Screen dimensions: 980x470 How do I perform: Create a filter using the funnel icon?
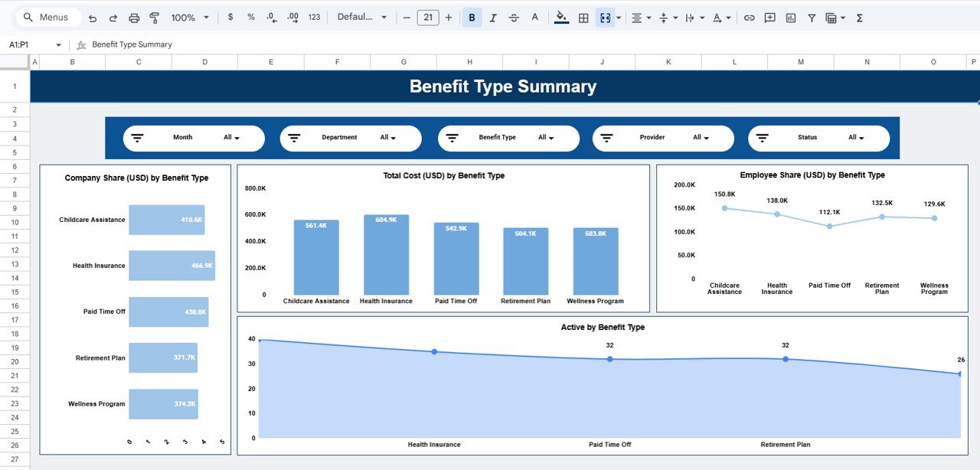811,16
